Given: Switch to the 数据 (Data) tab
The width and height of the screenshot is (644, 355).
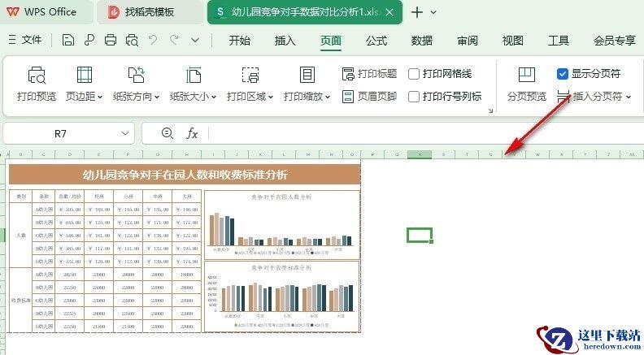Looking at the screenshot, I should [x=422, y=41].
